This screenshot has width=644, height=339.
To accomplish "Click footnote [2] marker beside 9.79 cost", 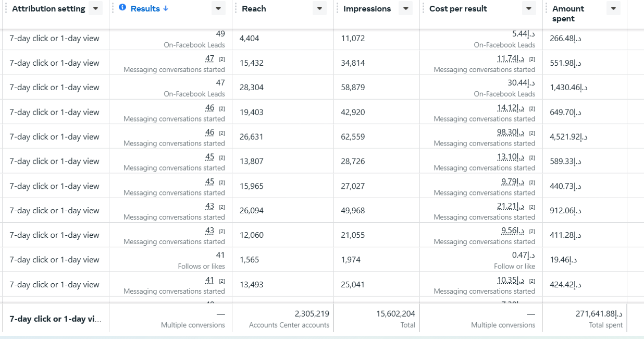I will 532,183.
